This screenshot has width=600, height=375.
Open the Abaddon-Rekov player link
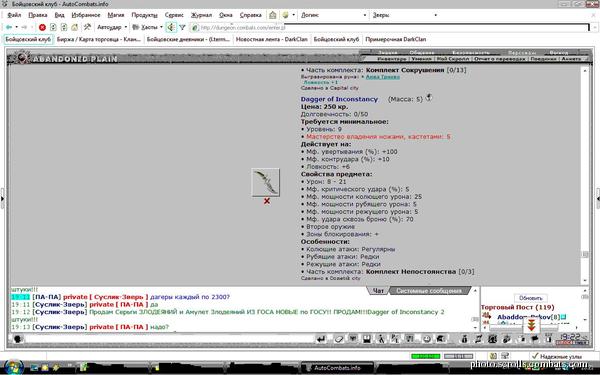pyautogui.click(x=523, y=317)
